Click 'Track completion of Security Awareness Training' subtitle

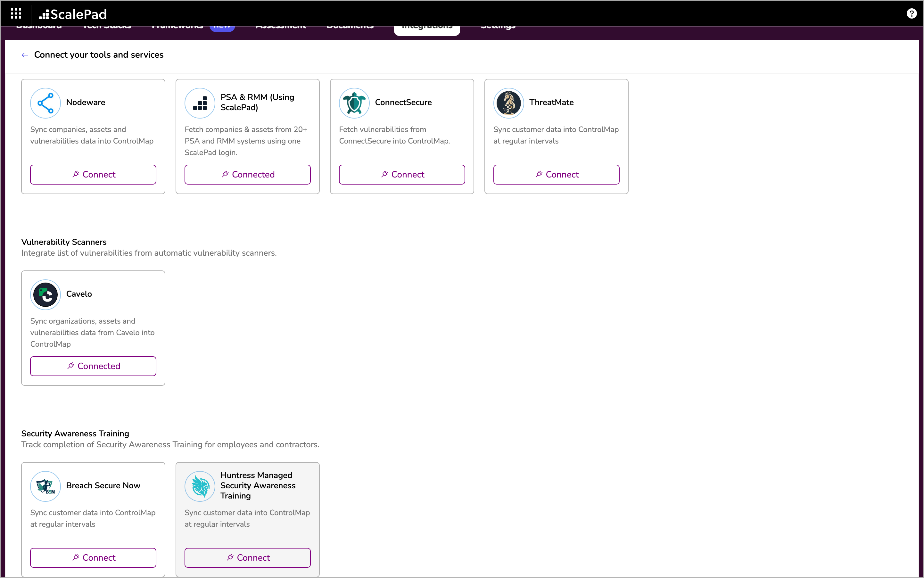170,445
